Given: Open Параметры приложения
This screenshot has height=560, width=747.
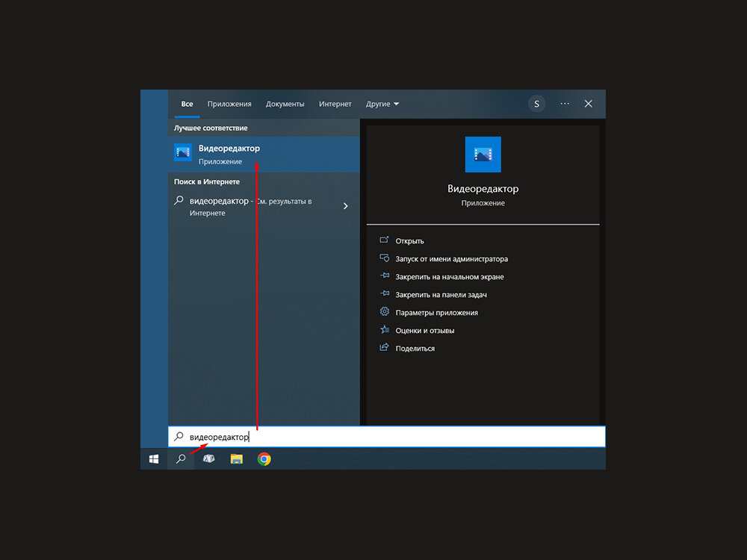Looking at the screenshot, I should pyautogui.click(x=437, y=312).
